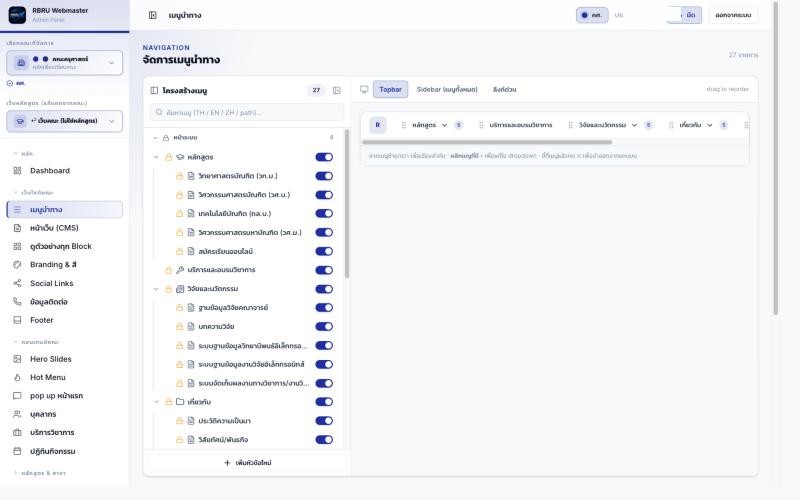Click the Hero Slides image icon
This screenshot has height=500, width=800.
[17, 359]
